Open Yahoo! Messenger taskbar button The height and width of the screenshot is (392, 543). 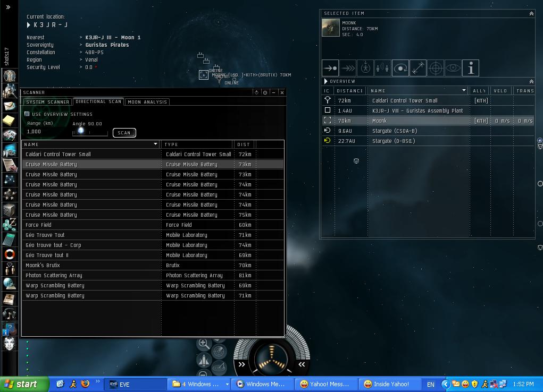pos(326,385)
